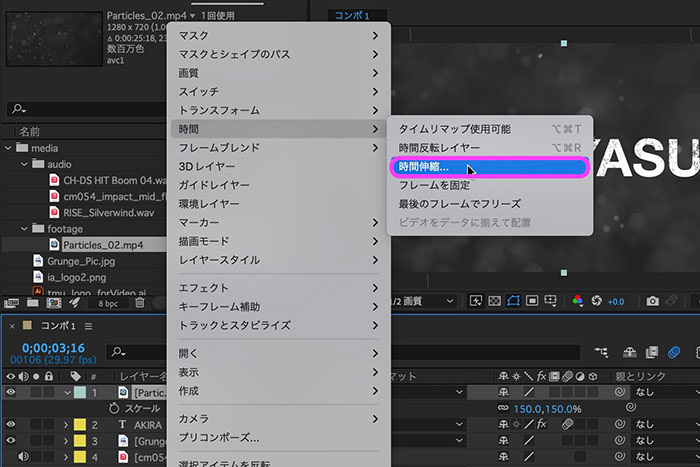Screen dimensions: 700x467
Task: Click parent pick whip for layer 1
Action: [x=620, y=392]
